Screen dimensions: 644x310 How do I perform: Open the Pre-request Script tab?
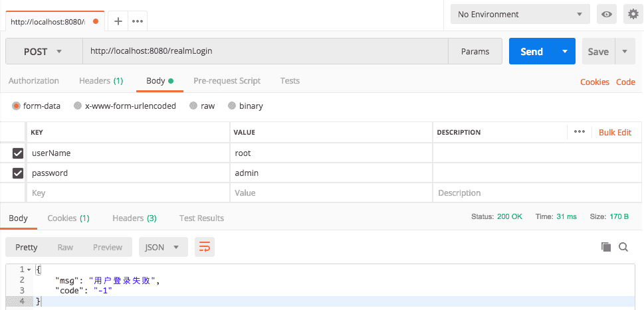click(x=227, y=81)
